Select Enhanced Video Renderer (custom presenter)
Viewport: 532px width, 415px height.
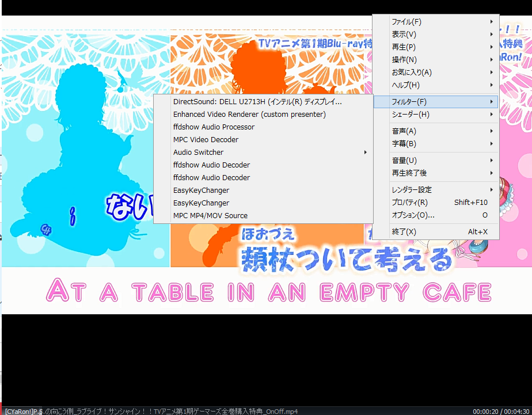tap(263, 115)
